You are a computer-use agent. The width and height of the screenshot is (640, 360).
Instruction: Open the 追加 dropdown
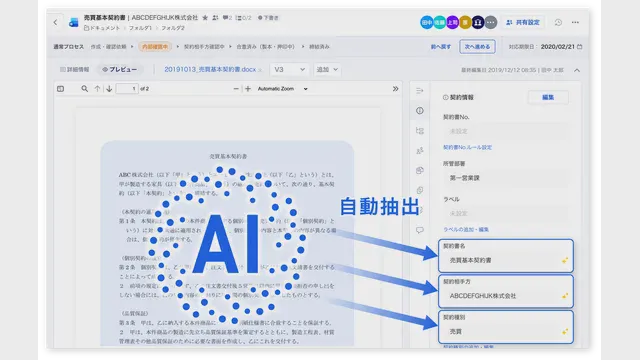click(327, 69)
